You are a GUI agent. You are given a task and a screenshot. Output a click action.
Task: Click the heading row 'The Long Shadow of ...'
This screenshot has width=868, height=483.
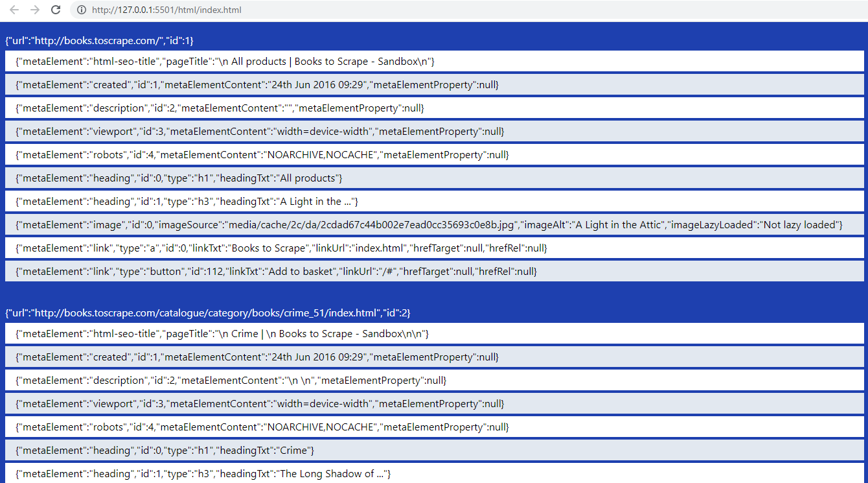point(435,473)
